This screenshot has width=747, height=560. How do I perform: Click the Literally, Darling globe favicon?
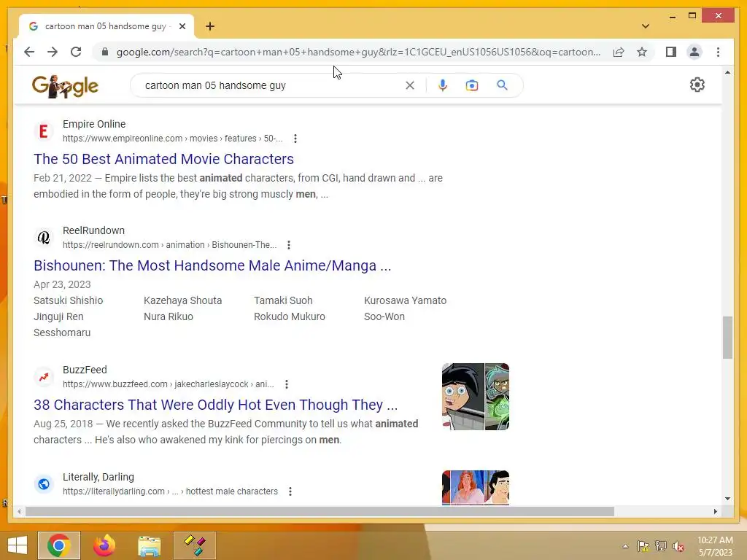pyautogui.click(x=43, y=484)
